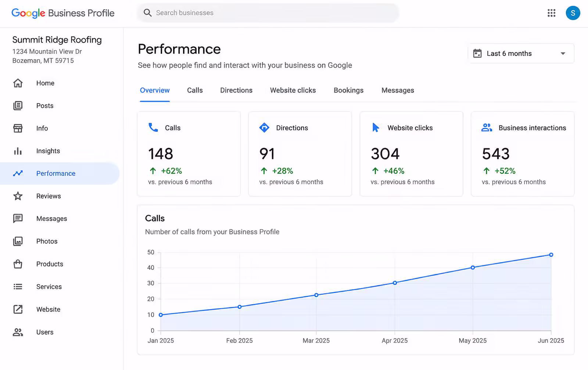Click the 543 business interactions value
Image resolution: width=588 pixels, height=370 pixels.
(496, 154)
